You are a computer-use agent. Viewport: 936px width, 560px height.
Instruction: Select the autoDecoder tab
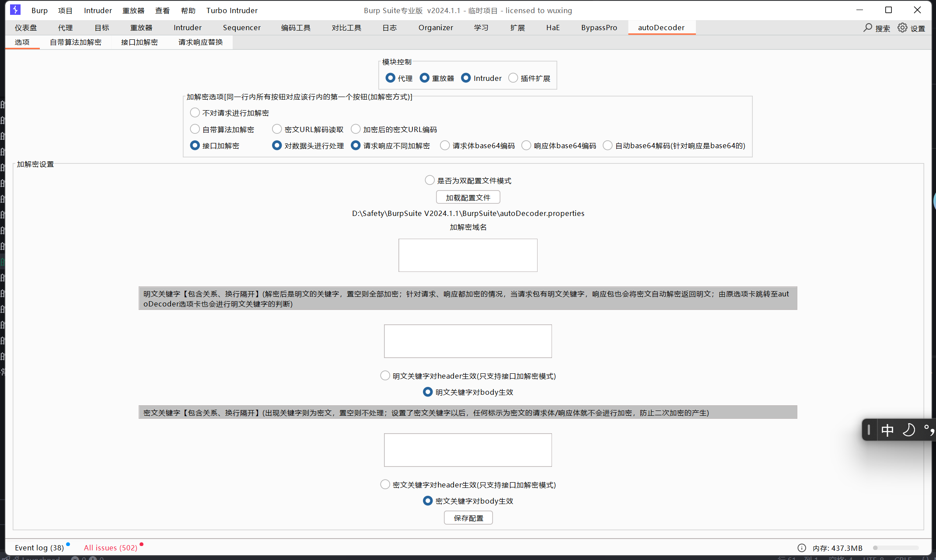[661, 28]
